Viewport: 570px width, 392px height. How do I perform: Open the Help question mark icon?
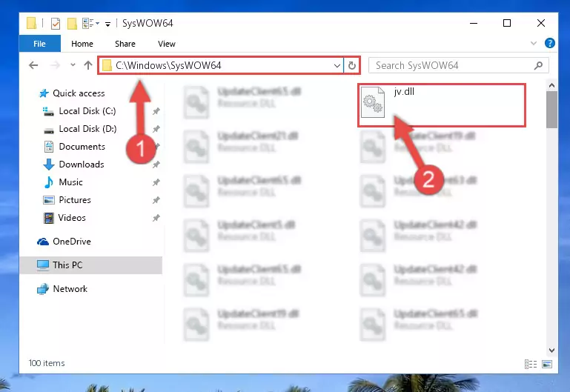[x=550, y=43]
